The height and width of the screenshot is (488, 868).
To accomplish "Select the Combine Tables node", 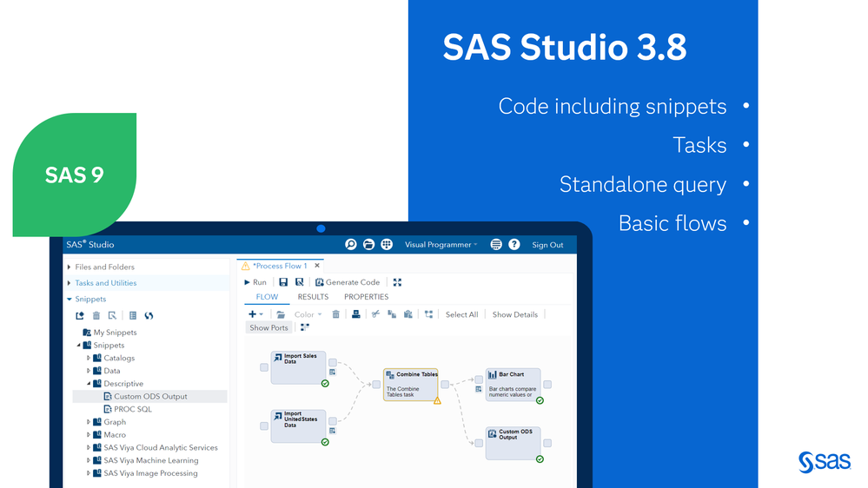I will [411, 385].
